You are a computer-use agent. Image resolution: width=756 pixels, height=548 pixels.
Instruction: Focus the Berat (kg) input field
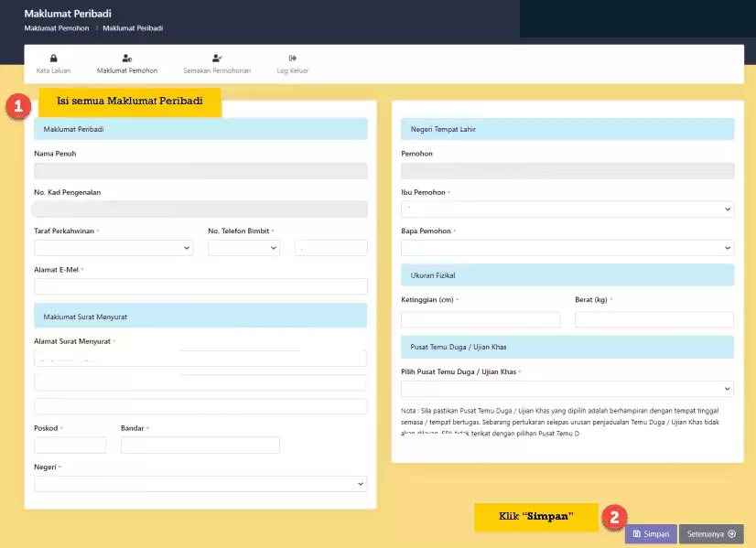coord(653,319)
